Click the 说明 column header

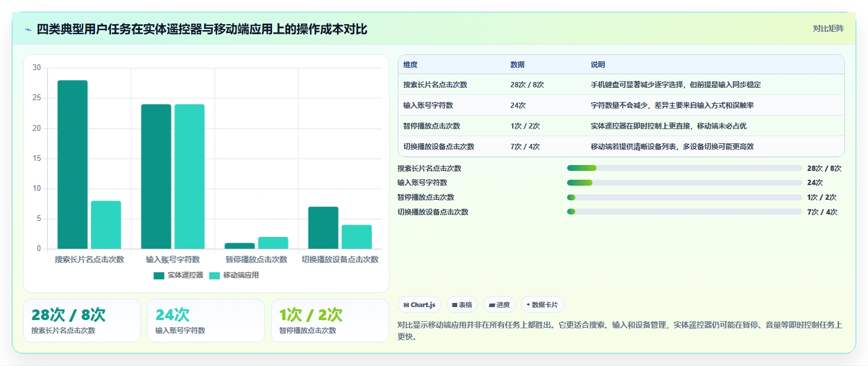(598, 65)
